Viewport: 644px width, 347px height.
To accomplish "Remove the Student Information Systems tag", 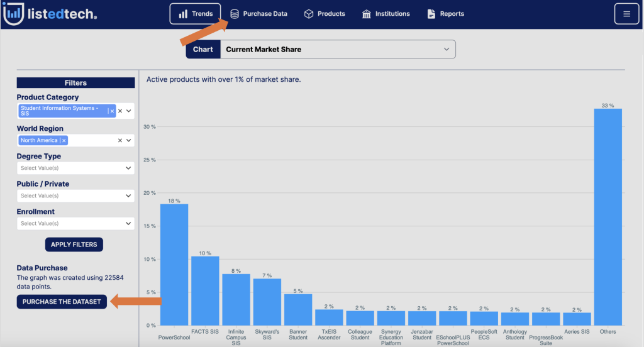I will tap(112, 111).
